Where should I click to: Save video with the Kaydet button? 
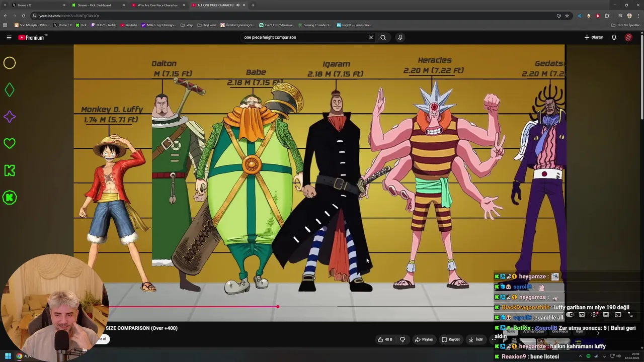point(450,339)
